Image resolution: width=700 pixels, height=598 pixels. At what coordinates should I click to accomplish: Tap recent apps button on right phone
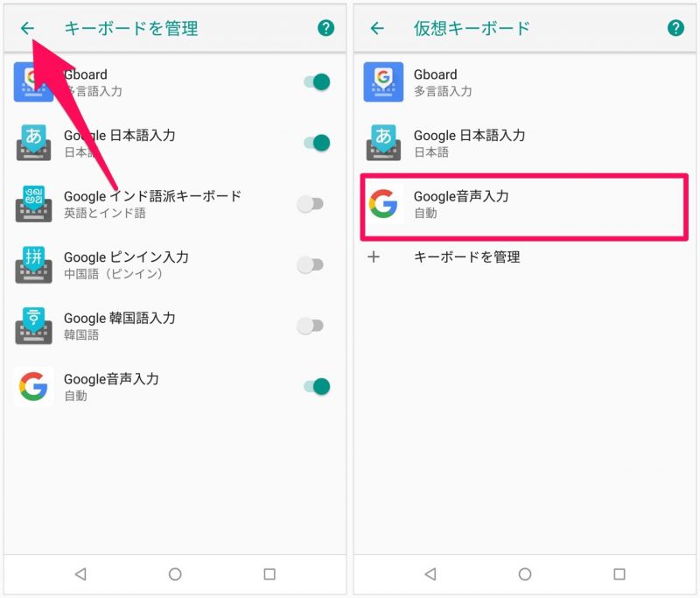[x=619, y=573]
